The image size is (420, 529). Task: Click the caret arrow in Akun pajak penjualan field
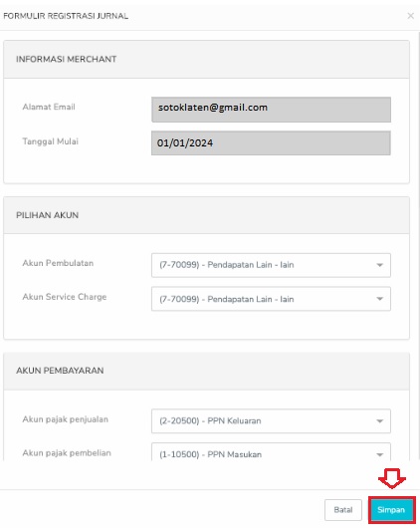coord(379,421)
